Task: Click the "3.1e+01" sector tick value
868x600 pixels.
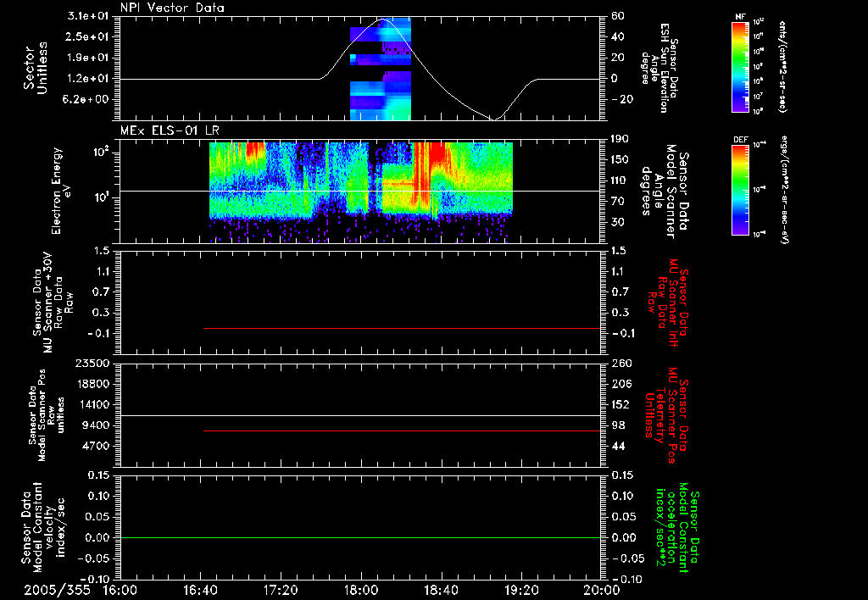Action: [88, 16]
